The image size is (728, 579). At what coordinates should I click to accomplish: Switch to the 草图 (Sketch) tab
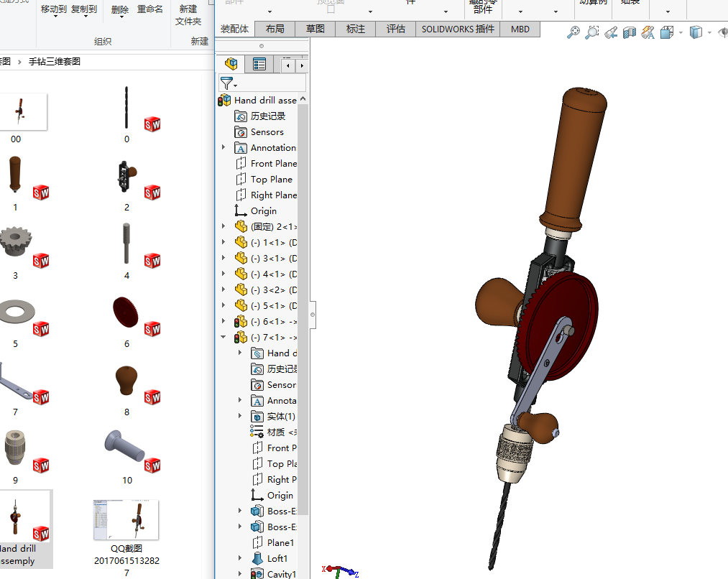click(x=315, y=29)
